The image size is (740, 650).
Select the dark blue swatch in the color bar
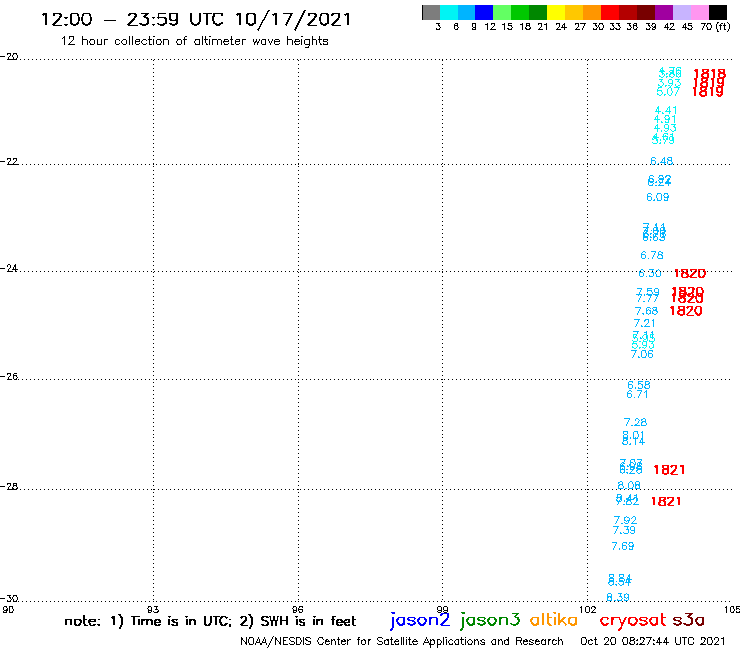(484, 12)
